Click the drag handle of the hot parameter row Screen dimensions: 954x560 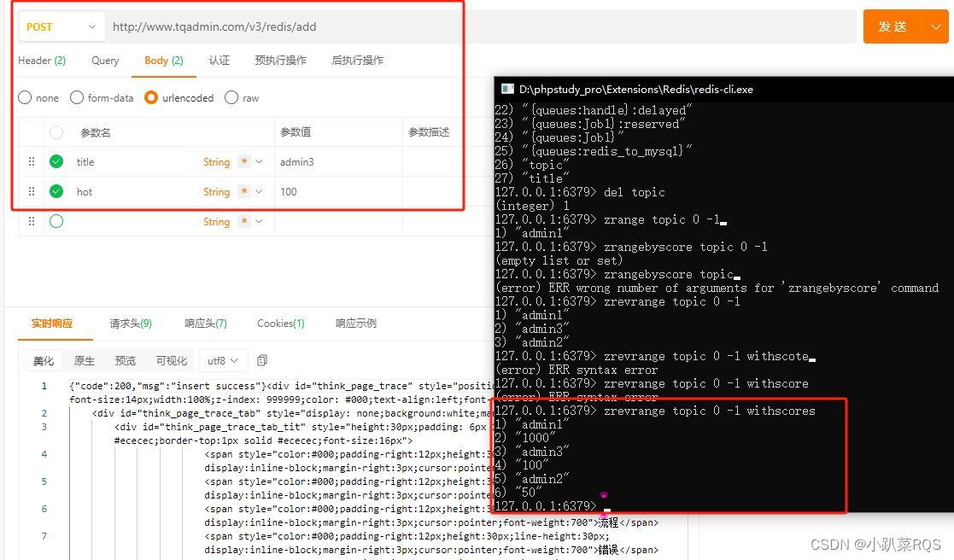tap(31, 191)
